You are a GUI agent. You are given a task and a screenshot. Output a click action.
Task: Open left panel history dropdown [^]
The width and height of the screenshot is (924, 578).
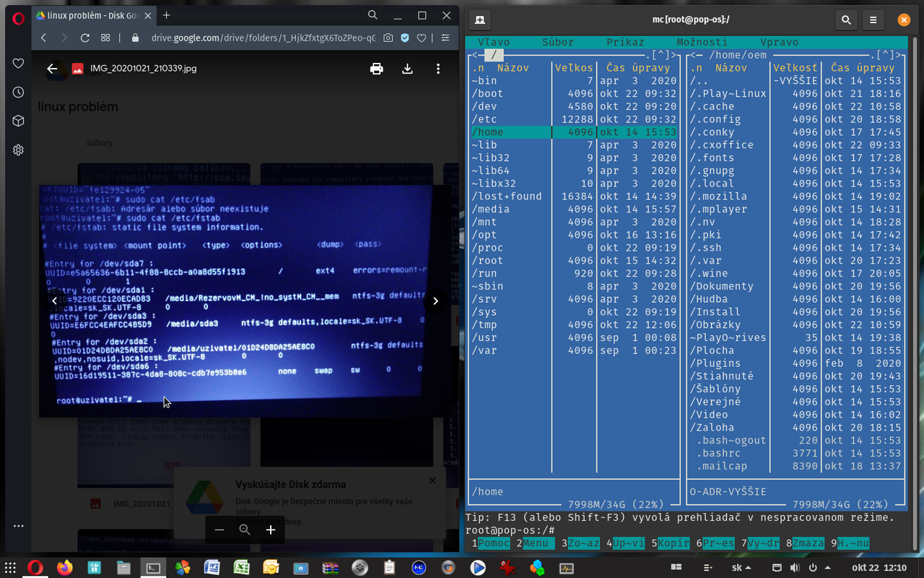(x=661, y=55)
